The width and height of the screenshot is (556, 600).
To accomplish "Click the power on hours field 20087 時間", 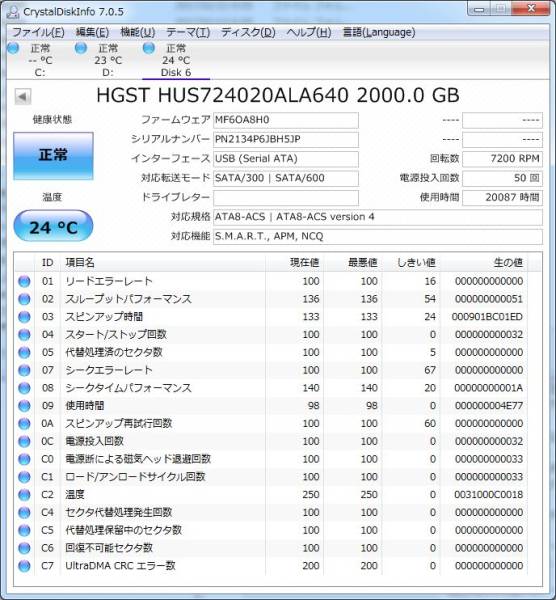I will tap(502, 198).
